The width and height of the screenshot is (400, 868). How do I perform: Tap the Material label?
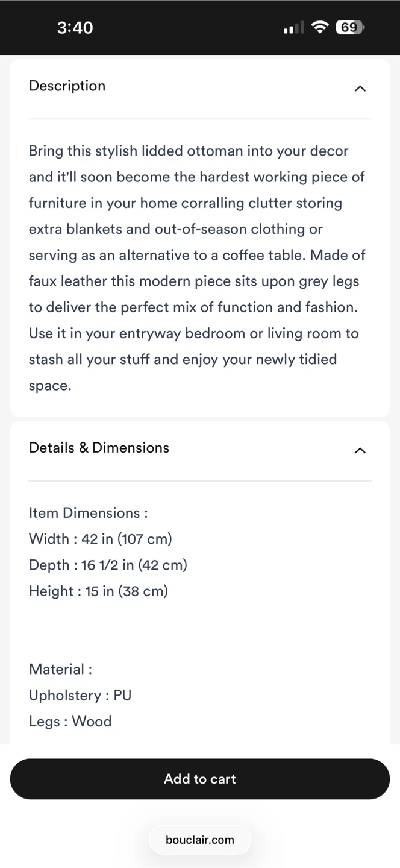tap(60, 669)
